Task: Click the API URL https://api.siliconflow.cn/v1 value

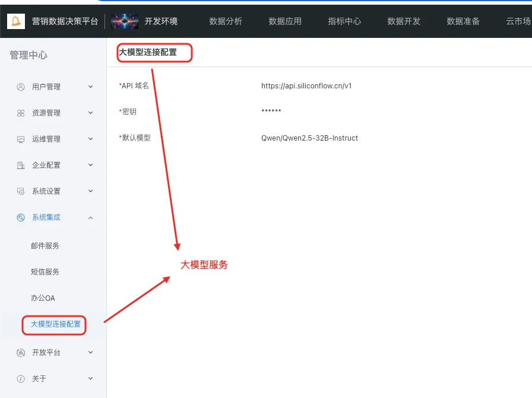Action: [306, 86]
